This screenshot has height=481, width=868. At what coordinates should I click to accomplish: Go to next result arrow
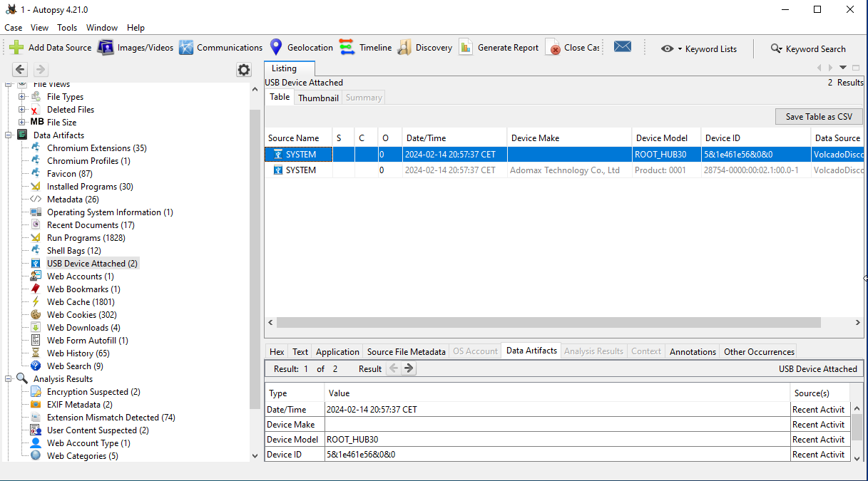click(409, 368)
